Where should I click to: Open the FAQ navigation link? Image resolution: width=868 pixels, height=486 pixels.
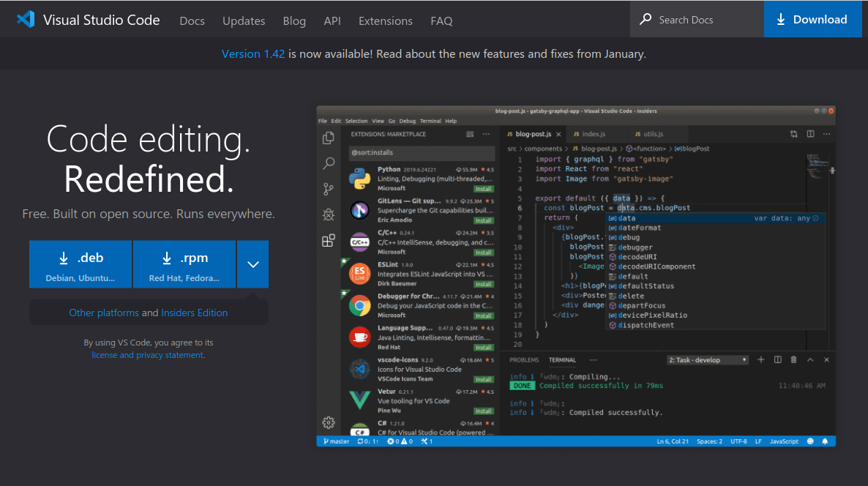click(441, 20)
